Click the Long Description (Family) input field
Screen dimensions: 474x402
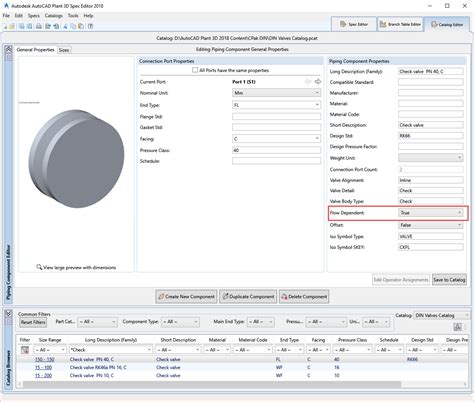click(431, 71)
